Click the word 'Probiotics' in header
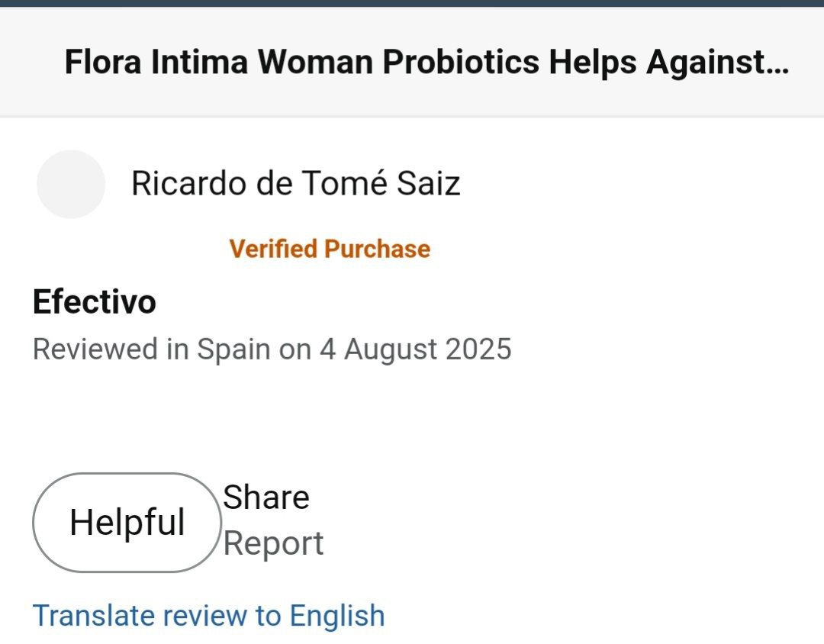The image size is (824, 644). pyautogui.click(x=461, y=63)
